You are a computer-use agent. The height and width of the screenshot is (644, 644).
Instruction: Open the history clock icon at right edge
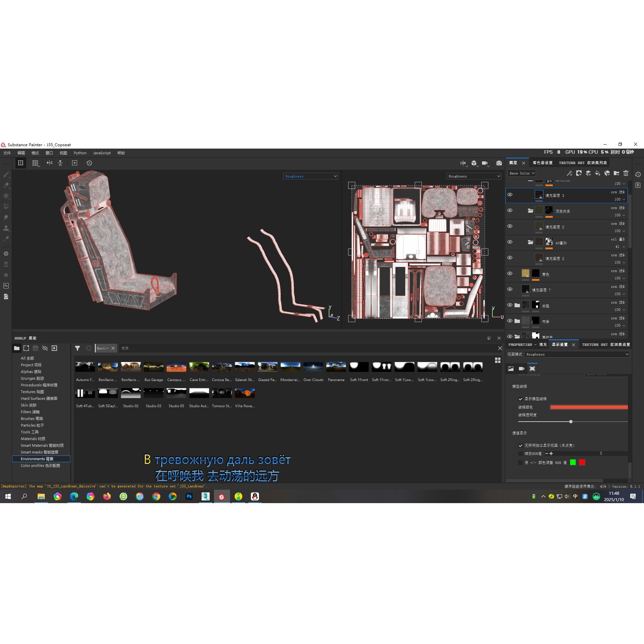[x=638, y=174]
